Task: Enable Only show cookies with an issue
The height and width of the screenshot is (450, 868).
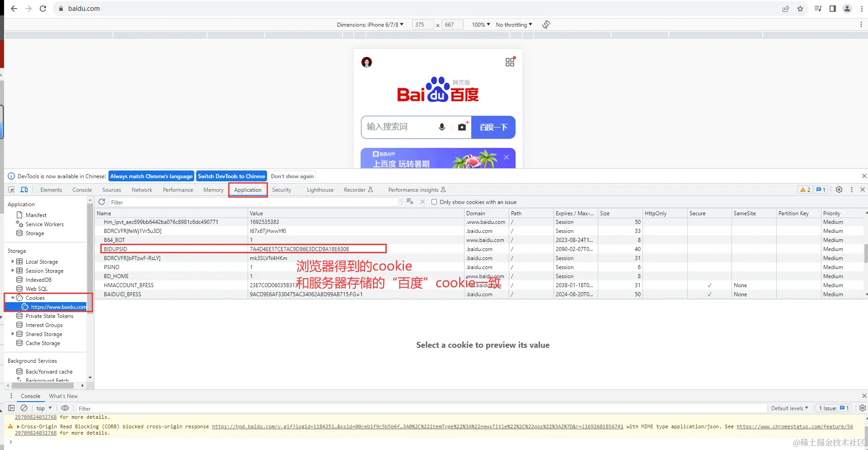Action: [434, 202]
